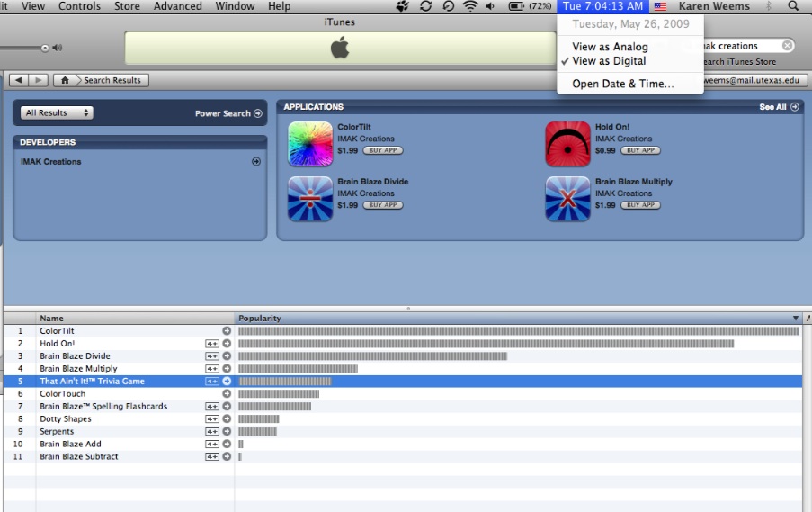Image resolution: width=812 pixels, height=512 pixels.
Task: Select the That Ain't It! Trivia Game row
Action: (403, 381)
